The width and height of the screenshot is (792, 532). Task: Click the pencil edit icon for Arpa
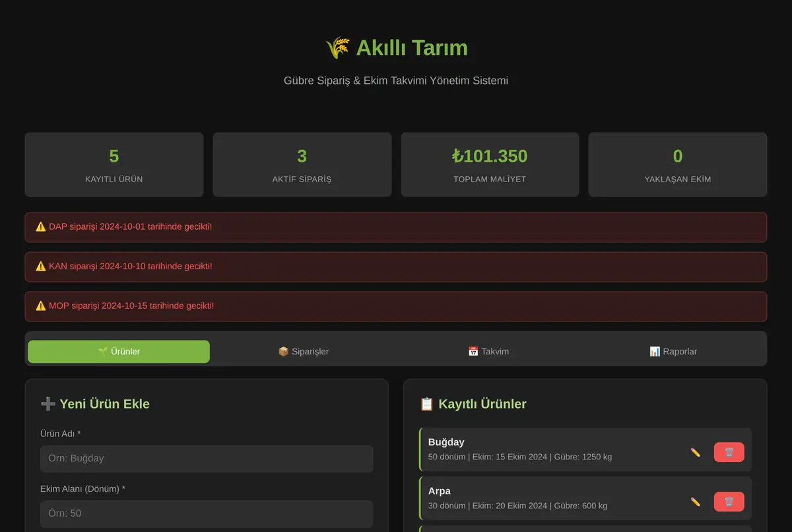coord(695,502)
